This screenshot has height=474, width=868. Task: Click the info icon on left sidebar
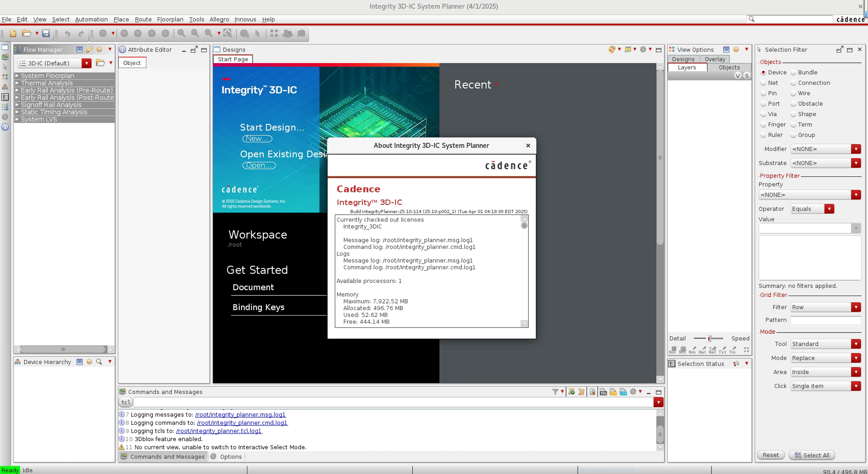(5, 127)
